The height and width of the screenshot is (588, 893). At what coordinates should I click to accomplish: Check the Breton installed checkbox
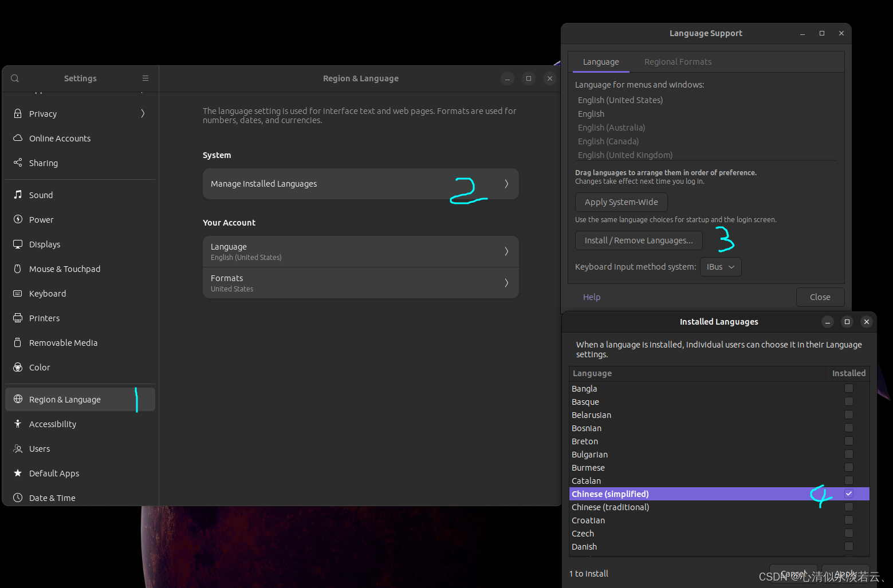849,441
